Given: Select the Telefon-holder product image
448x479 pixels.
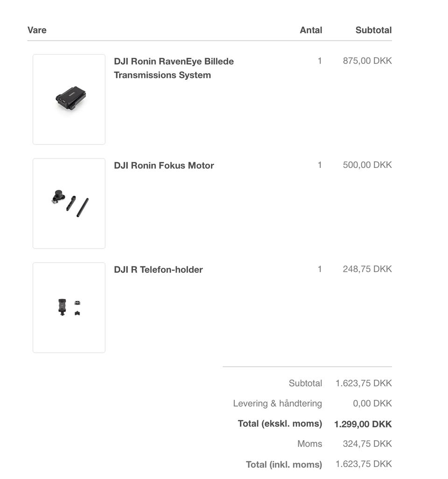Looking at the screenshot, I should coord(69,307).
